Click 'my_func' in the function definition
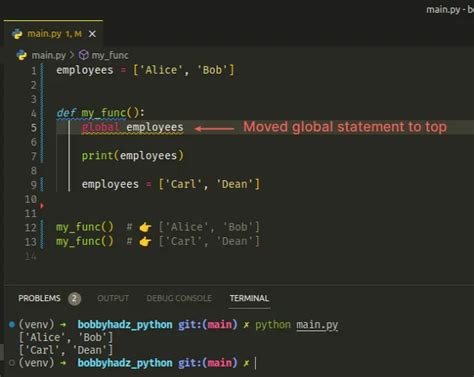This screenshot has width=474, height=377. 104,113
